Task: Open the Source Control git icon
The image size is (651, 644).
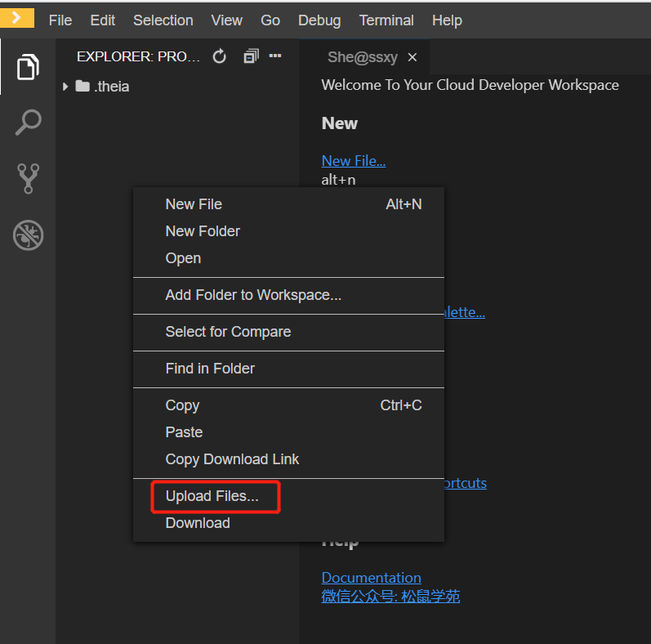Action: (x=28, y=179)
